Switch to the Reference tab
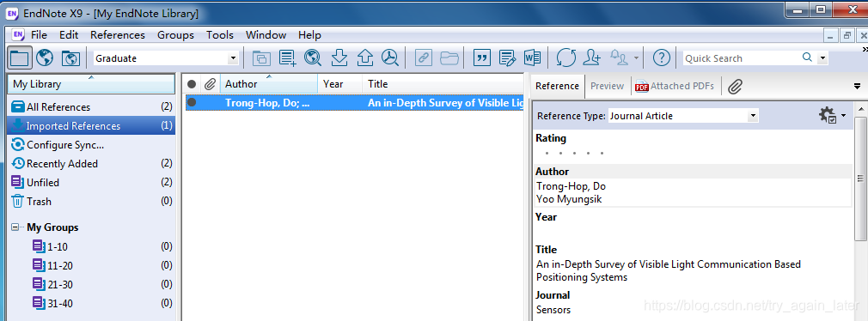Image resolution: width=868 pixels, height=321 pixels. tap(557, 86)
